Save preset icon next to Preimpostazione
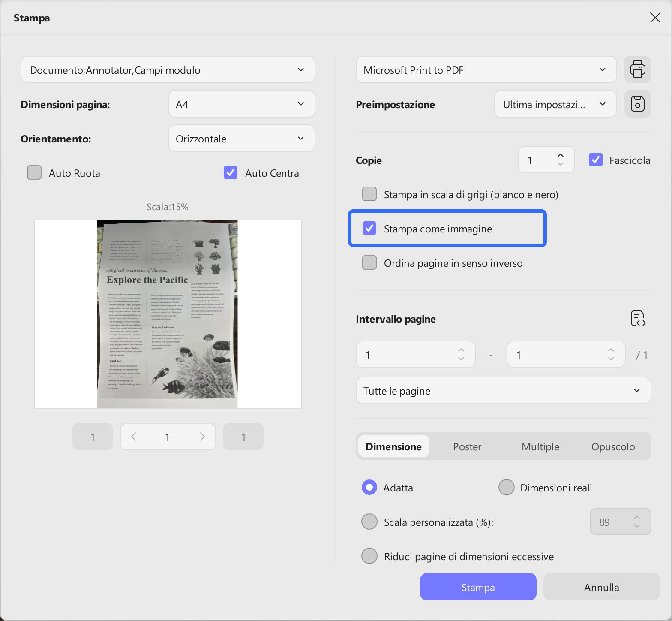This screenshot has width=672, height=621. coord(637,104)
